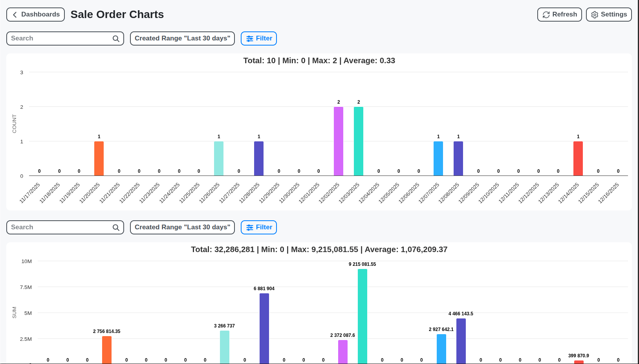Screen dimensions: 639x364
Task: Click the back chevron icon beside Dashboards
Action: [x=15, y=15]
